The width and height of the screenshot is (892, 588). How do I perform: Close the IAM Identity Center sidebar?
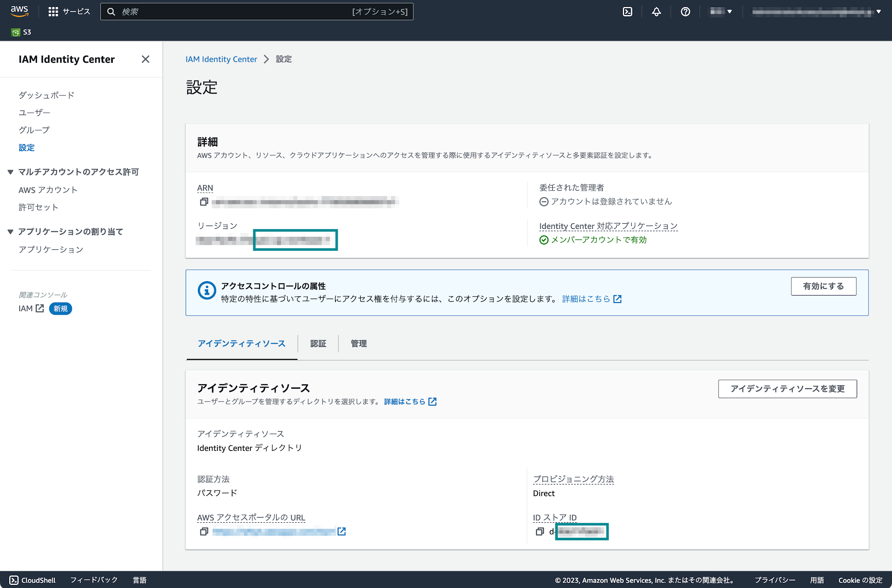tap(145, 59)
